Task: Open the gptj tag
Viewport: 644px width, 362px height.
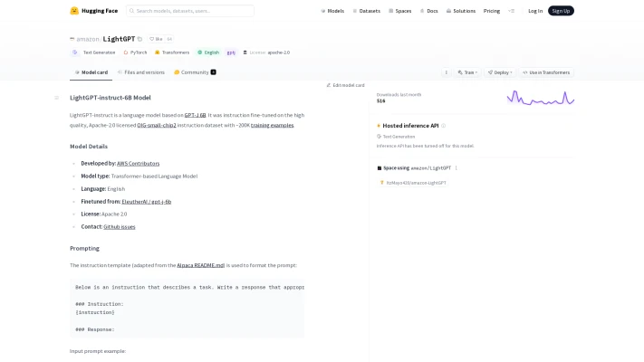Action: pyautogui.click(x=231, y=52)
